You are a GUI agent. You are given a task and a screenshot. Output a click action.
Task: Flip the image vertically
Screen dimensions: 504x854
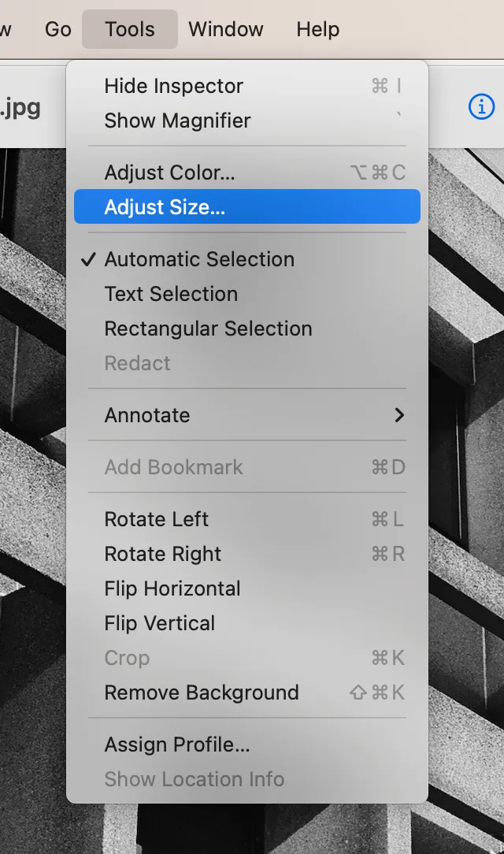[x=160, y=623]
